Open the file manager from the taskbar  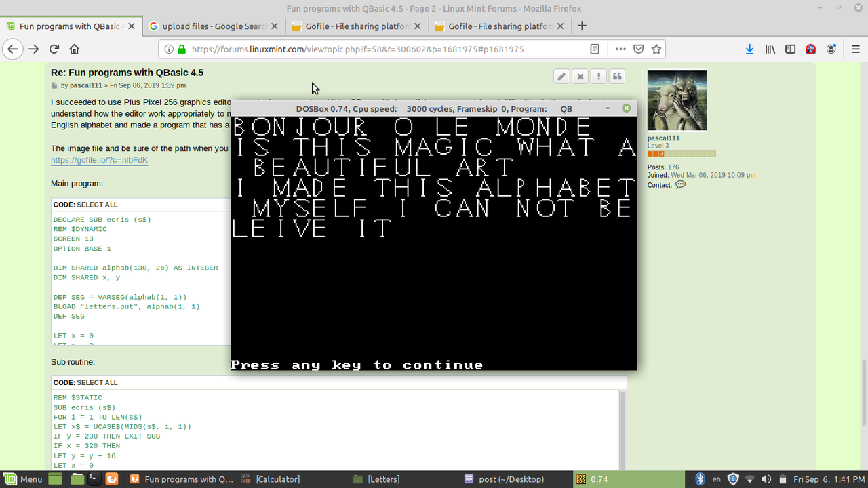(77, 479)
